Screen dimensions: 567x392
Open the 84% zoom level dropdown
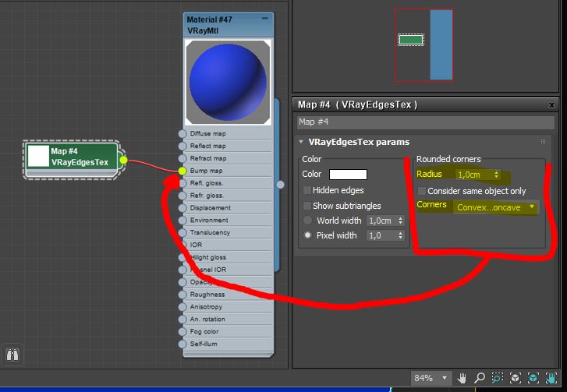431,379
